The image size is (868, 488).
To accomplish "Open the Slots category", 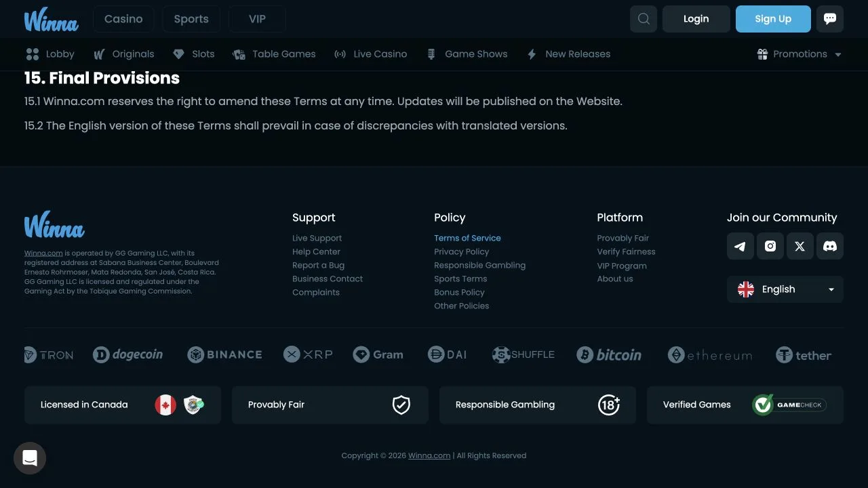I will click(194, 54).
